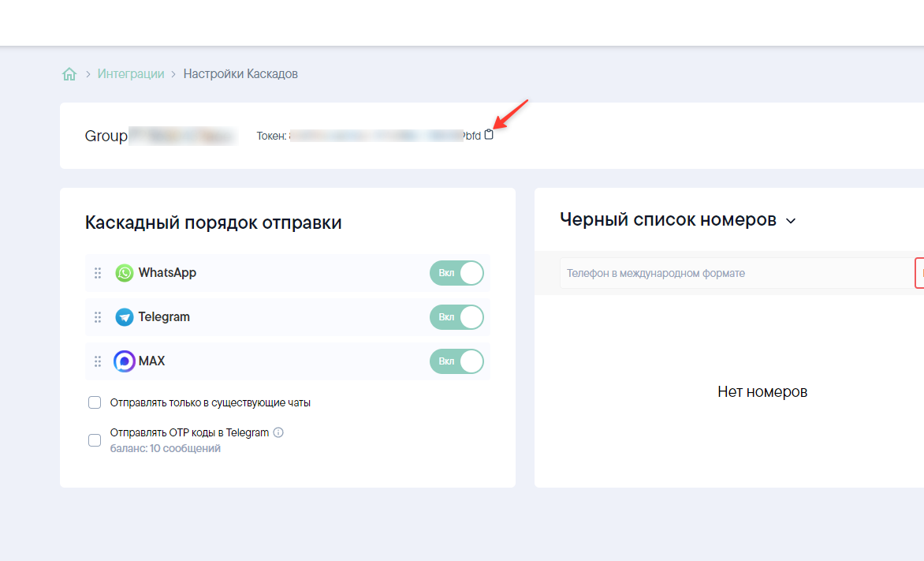Viewport: 924px width, 561px height.
Task: Click the drag handle beside Telegram
Action: 98,317
